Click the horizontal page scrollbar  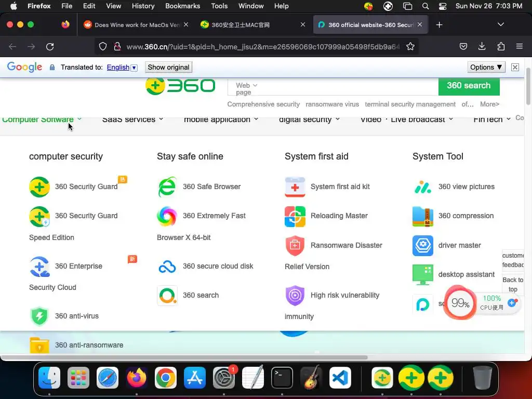pos(184,357)
